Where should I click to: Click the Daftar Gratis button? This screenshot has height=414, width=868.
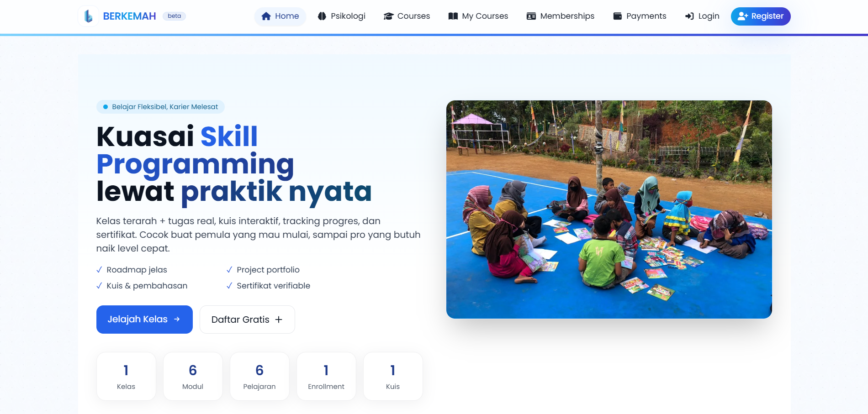247,320
